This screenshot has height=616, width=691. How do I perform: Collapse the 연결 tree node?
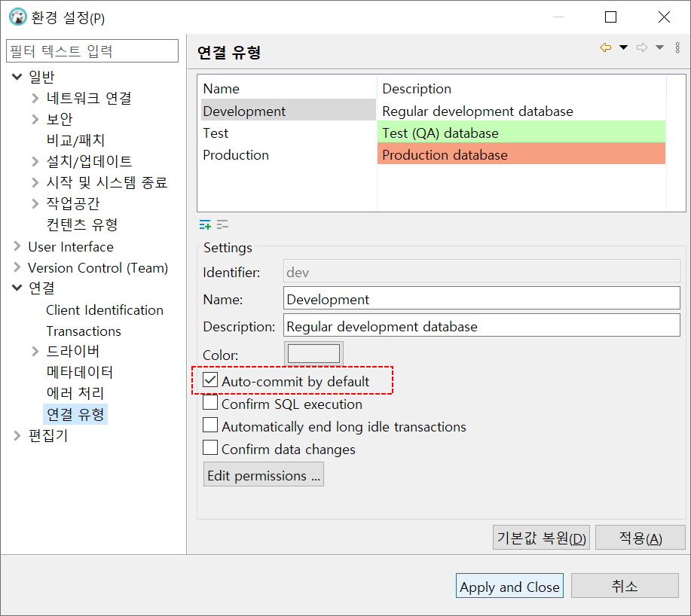[17, 288]
